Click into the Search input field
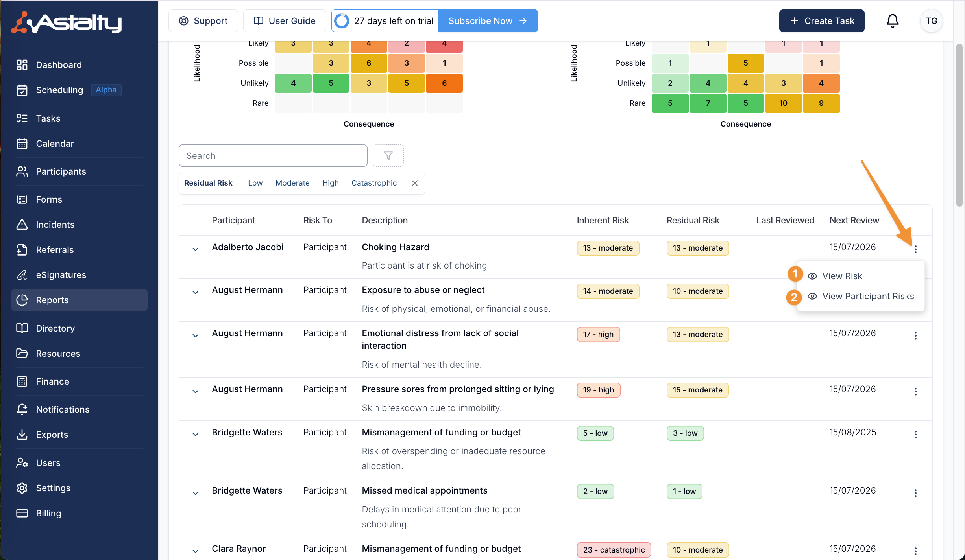 [273, 156]
